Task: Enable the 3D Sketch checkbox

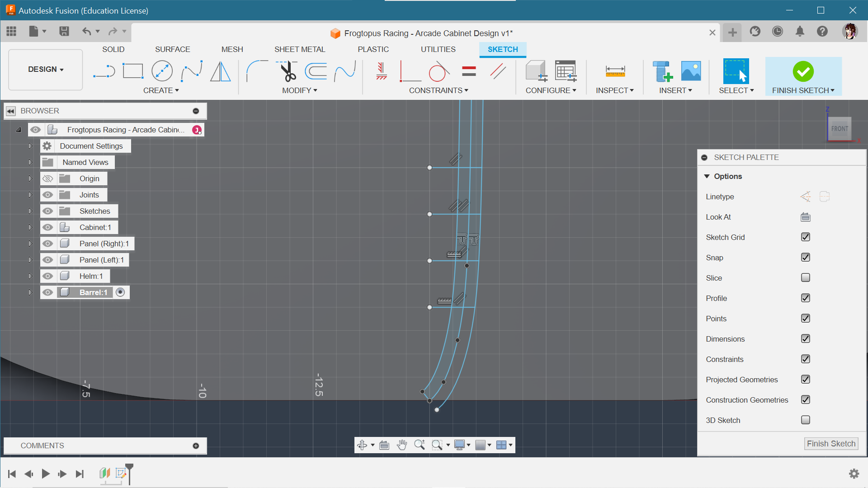Action: click(x=806, y=420)
